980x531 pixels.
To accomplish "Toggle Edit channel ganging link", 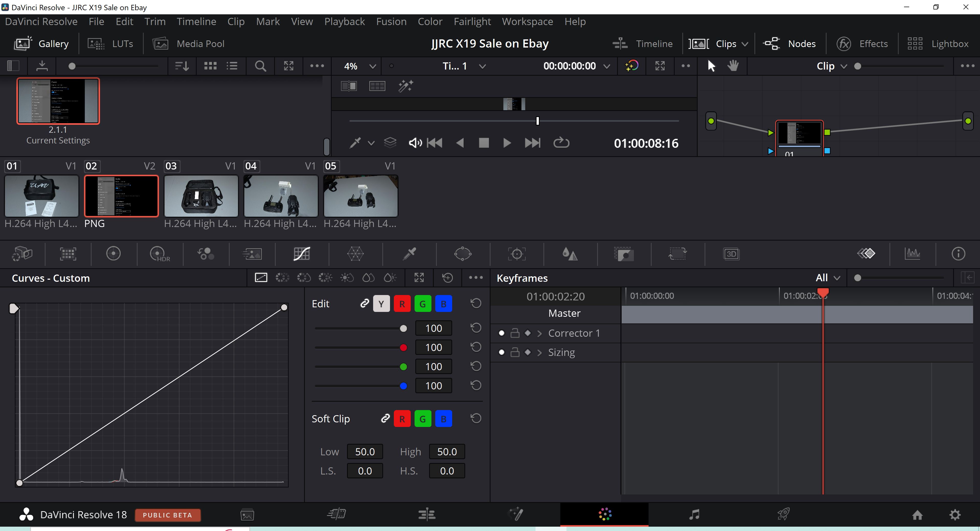I will 364,303.
